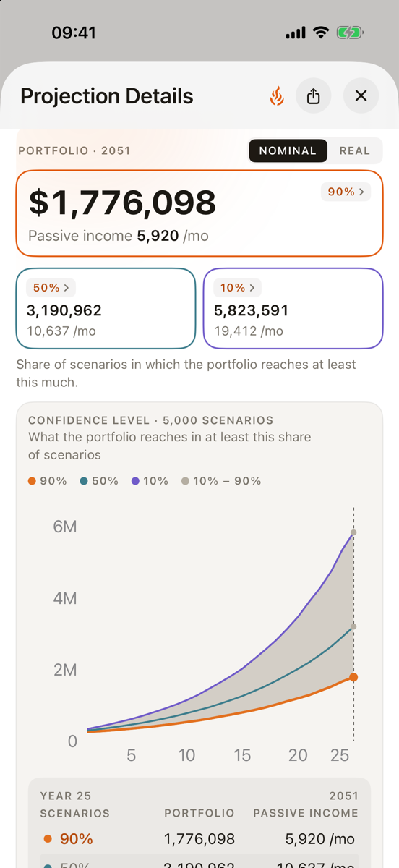
Task: Select the $1,776,098 portfolio card
Action: (x=199, y=213)
